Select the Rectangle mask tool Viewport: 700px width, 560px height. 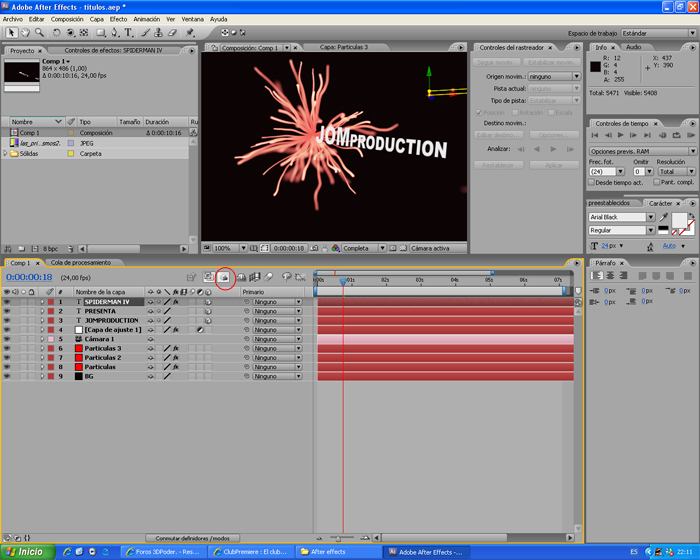click(101, 33)
